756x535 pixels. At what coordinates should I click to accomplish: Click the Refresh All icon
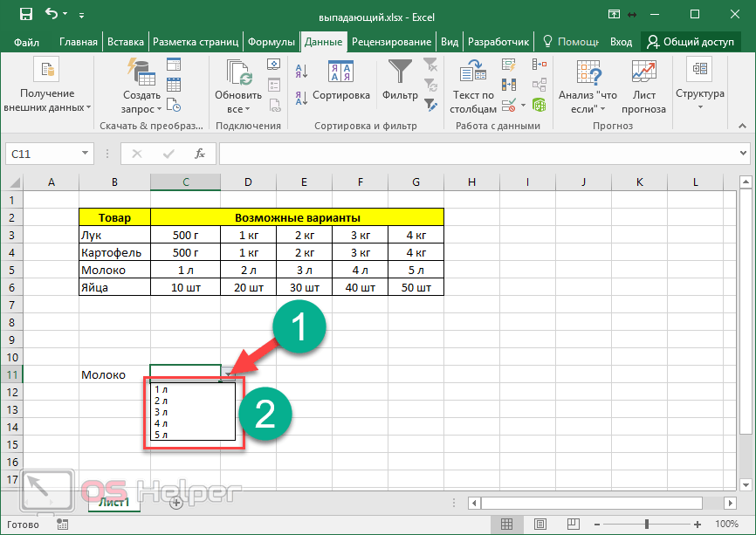(x=237, y=79)
